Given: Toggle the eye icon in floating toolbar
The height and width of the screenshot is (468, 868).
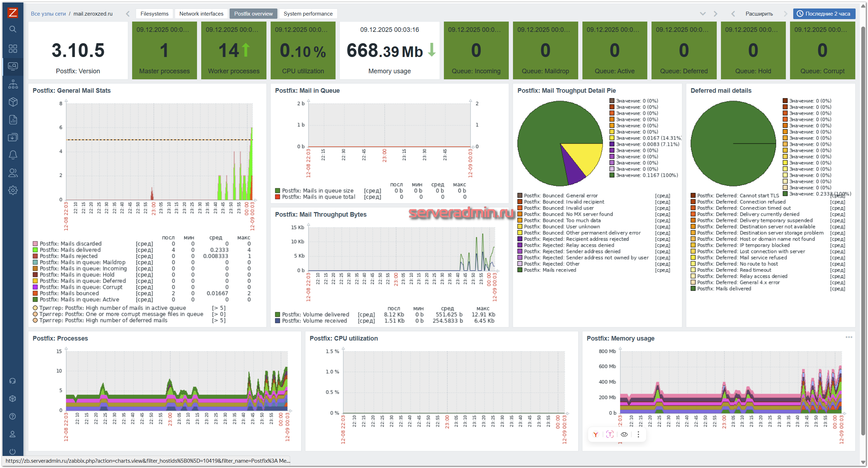Looking at the screenshot, I should (x=624, y=434).
